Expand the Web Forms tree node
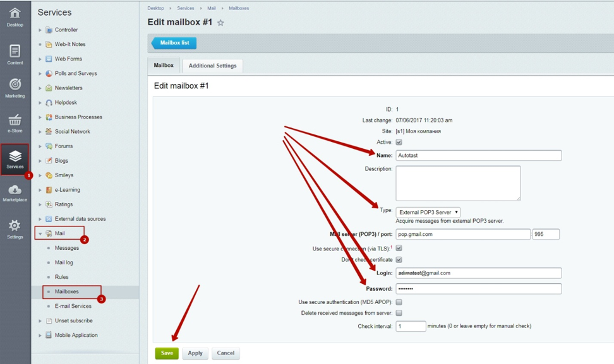Viewport: 614px width, 364px height. coord(40,59)
